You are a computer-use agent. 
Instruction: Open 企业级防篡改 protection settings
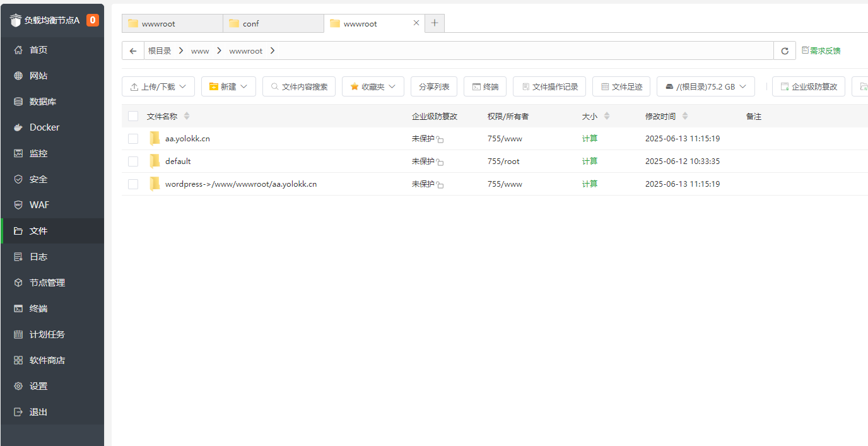(809, 86)
